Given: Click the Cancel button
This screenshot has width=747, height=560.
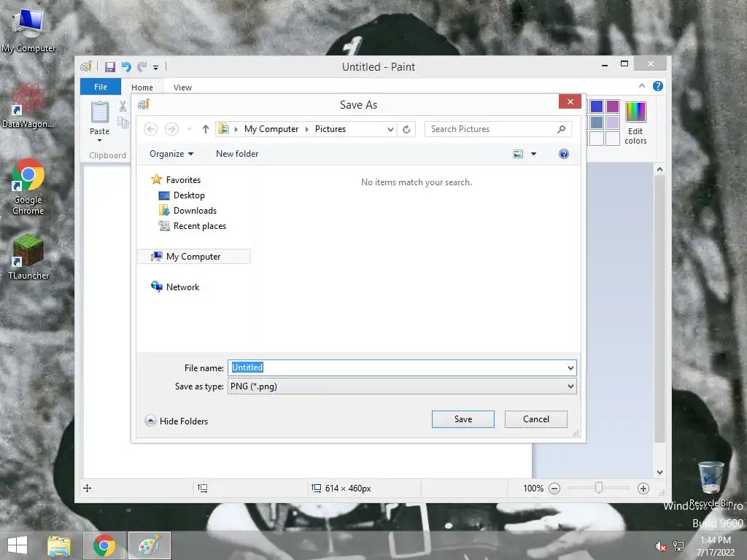Looking at the screenshot, I should [x=536, y=419].
